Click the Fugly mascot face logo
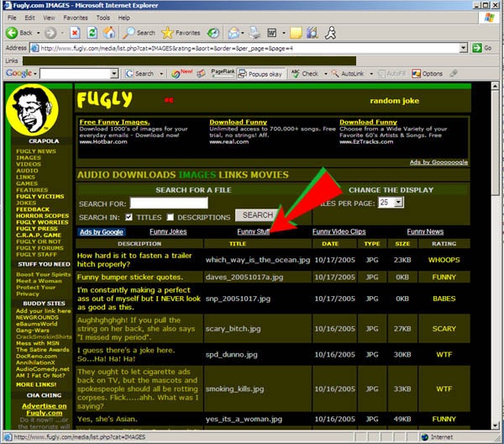This screenshot has width=504, height=444. pos(32,109)
